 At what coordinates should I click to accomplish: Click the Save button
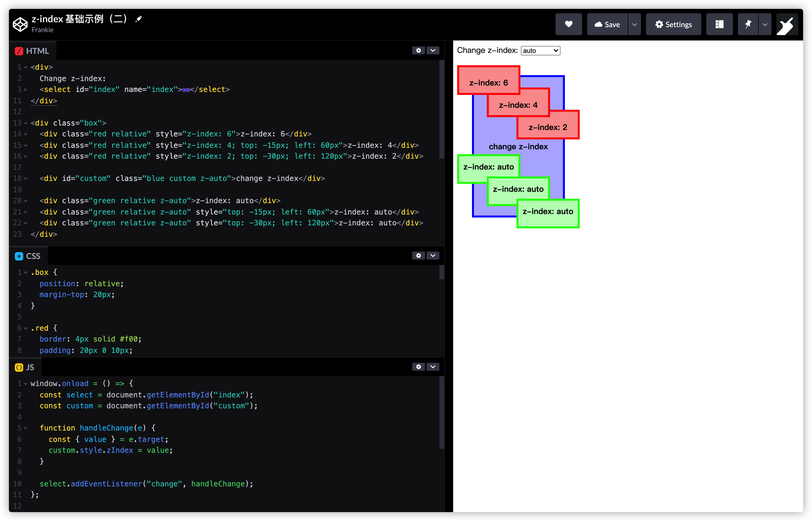coord(607,24)
